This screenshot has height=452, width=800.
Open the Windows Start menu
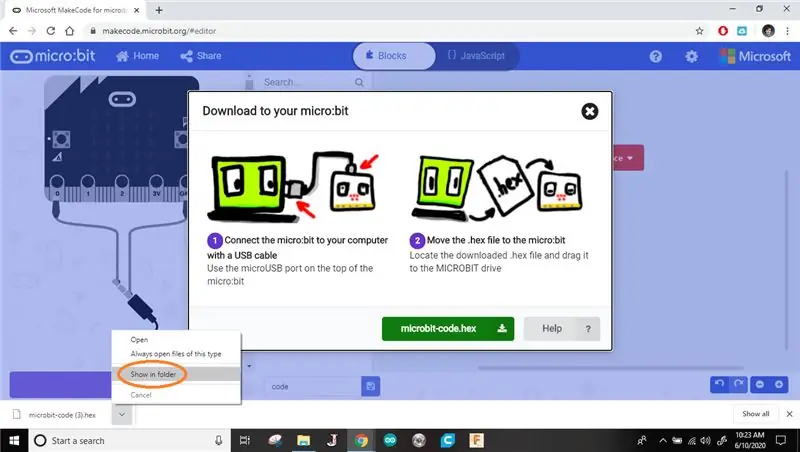(x=14, y=440)
